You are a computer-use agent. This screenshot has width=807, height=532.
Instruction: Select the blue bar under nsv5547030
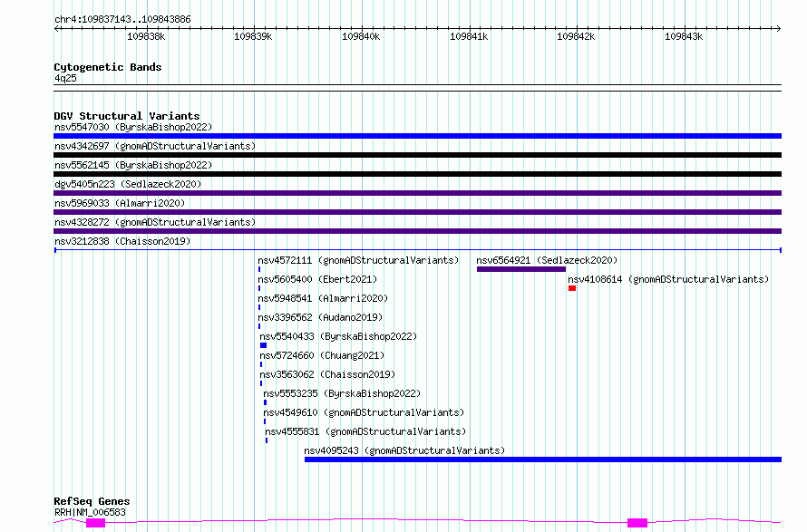[x=417, y=136]
